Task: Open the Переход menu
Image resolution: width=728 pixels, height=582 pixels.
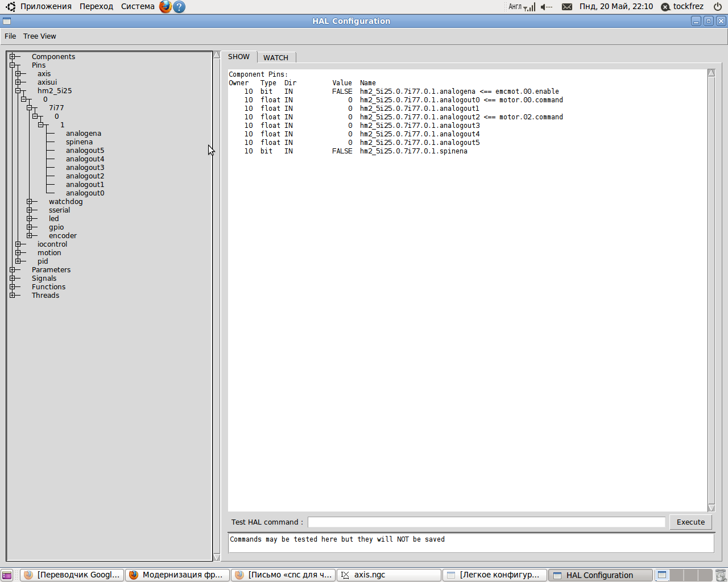Action: (96, 7)
